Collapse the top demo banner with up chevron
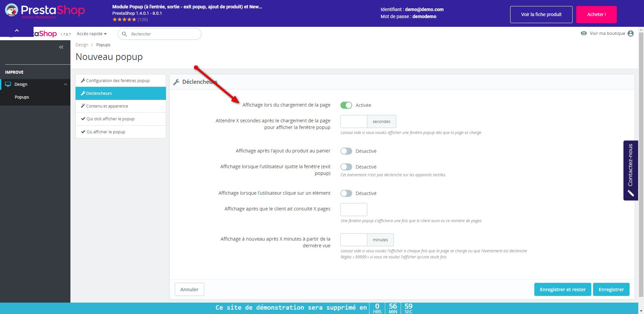Screen dimensions: 644x314 coord(17,31)
